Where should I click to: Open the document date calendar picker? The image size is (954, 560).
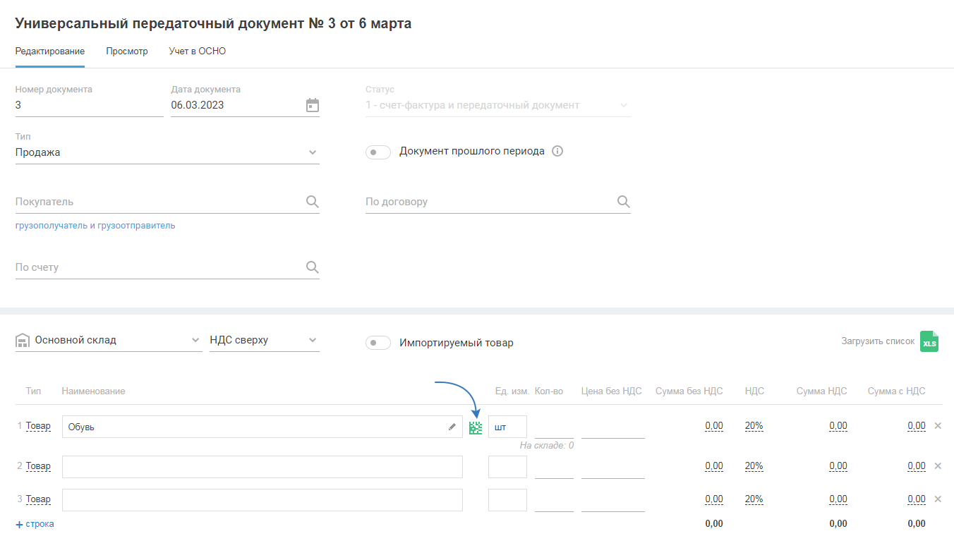point(313,105)
